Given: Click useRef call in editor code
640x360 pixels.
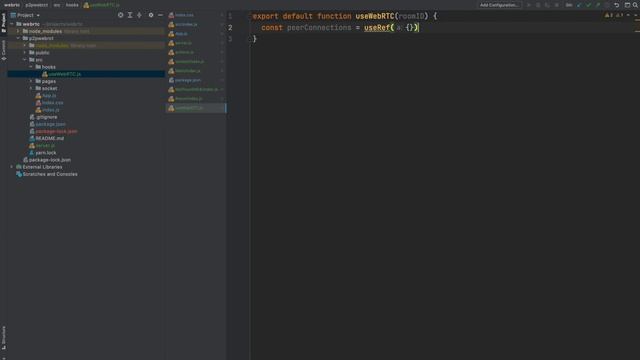Looking at the screenshot, I should (x=377, y=28).
